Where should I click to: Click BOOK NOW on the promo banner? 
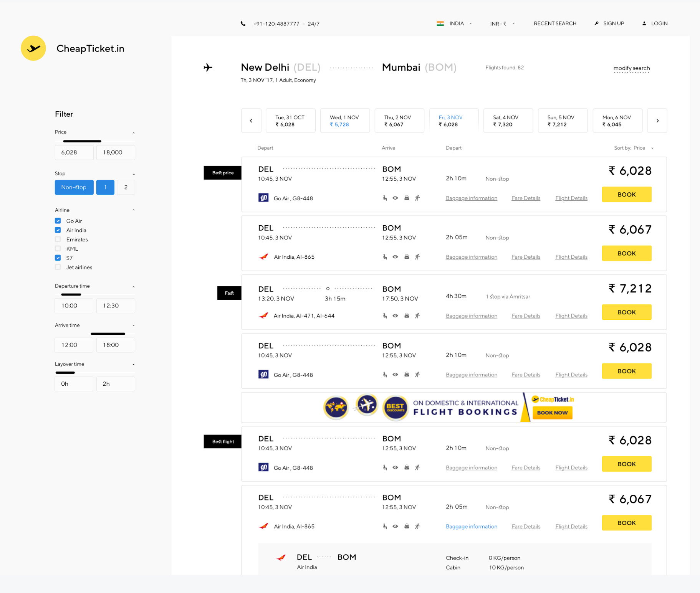click(552, 413)
